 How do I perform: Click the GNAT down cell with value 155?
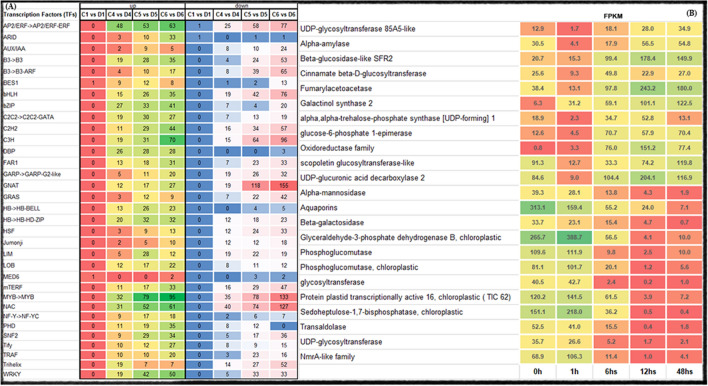tap(284, 186)
